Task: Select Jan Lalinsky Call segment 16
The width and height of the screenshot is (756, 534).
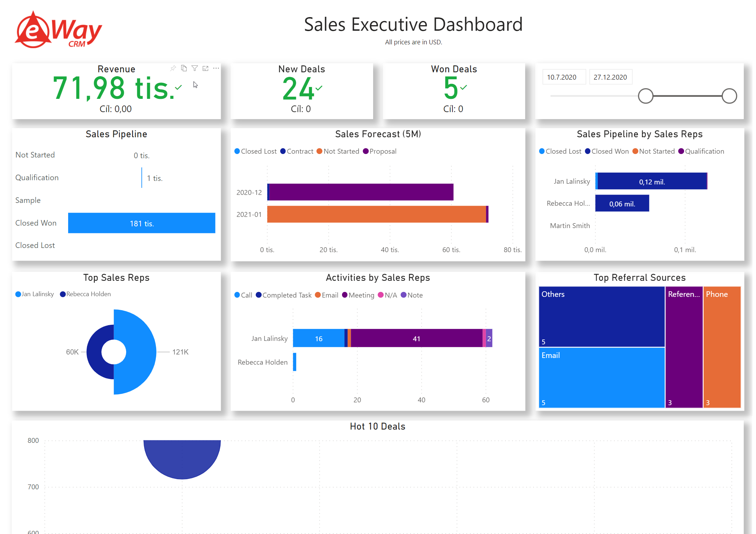Action: click(319, 338)
